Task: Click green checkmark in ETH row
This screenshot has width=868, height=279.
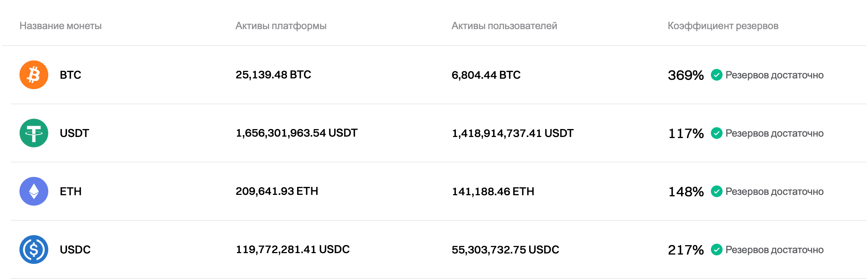Action: pyautogui.click(x=716, y=191)
